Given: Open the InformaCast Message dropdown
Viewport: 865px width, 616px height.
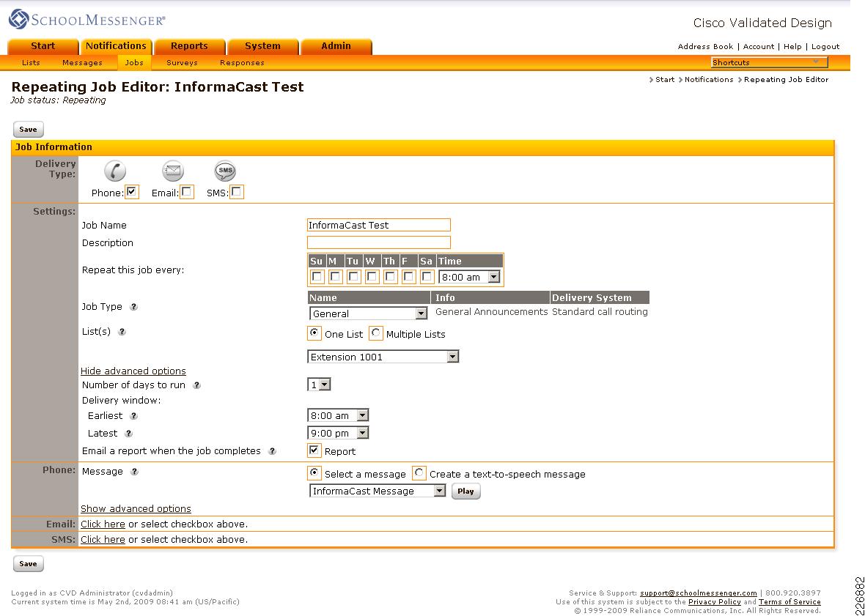Looking at the screenshot, I should pos(378,491).
